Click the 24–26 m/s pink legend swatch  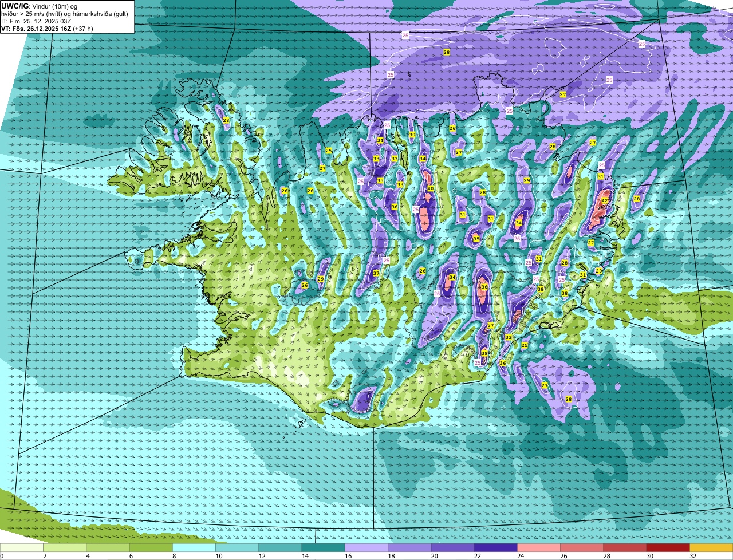pyautogui.click(x=539, y=548)
